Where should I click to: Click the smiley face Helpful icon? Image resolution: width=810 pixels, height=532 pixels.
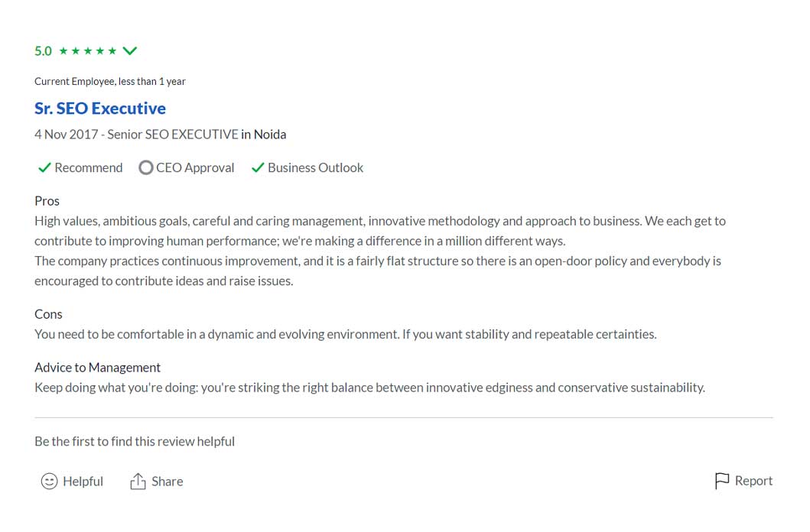coord(49,482)
